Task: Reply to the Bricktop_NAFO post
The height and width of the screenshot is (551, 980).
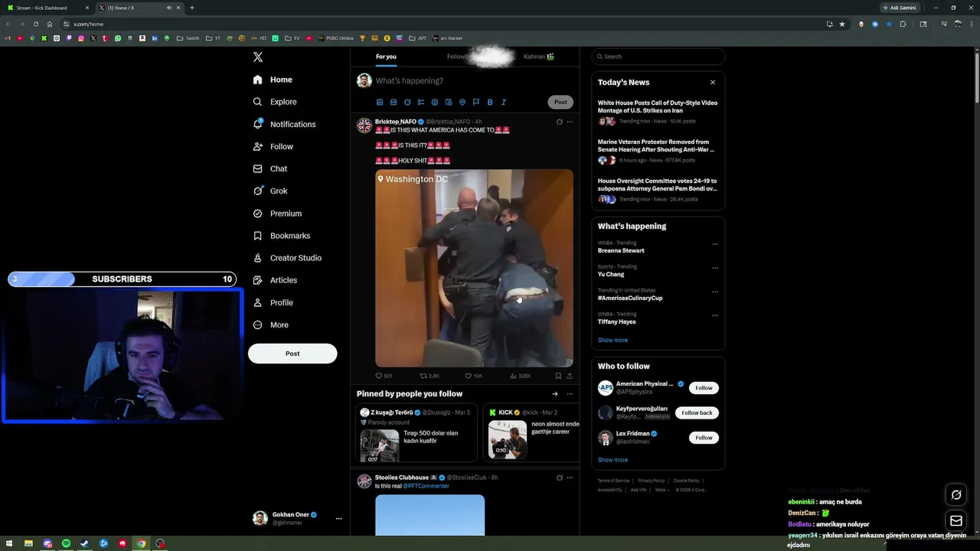Action: coord(384,376)
